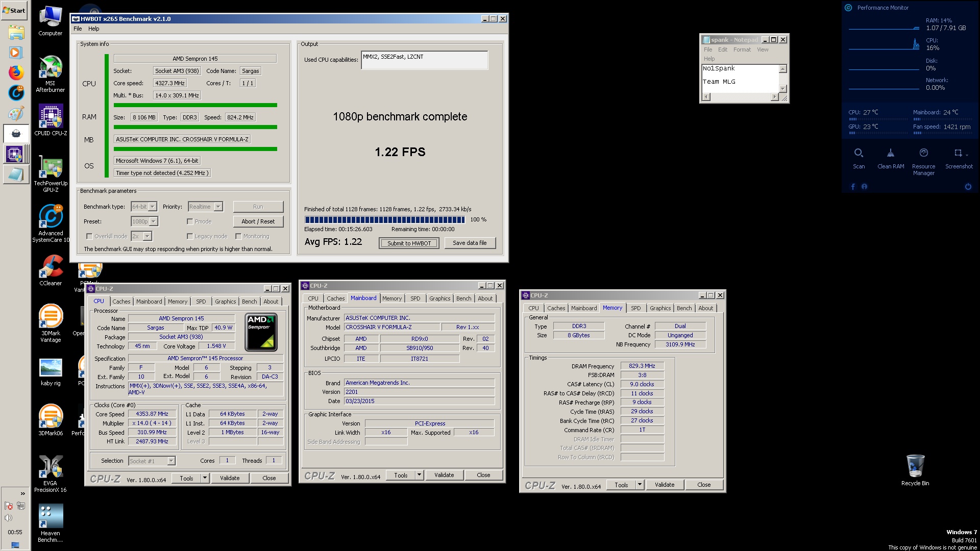Click the taskbar volume speaker icon

(x=8, y=518)
